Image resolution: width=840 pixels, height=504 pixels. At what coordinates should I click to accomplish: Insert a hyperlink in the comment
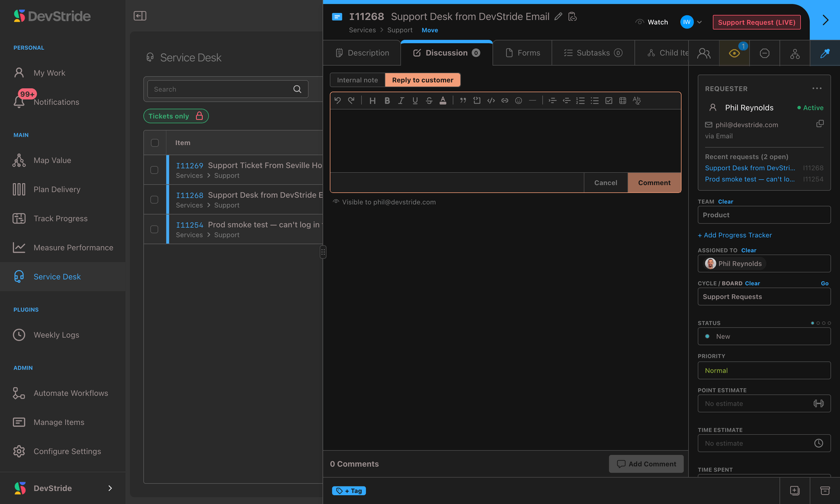tap(505, 101)
